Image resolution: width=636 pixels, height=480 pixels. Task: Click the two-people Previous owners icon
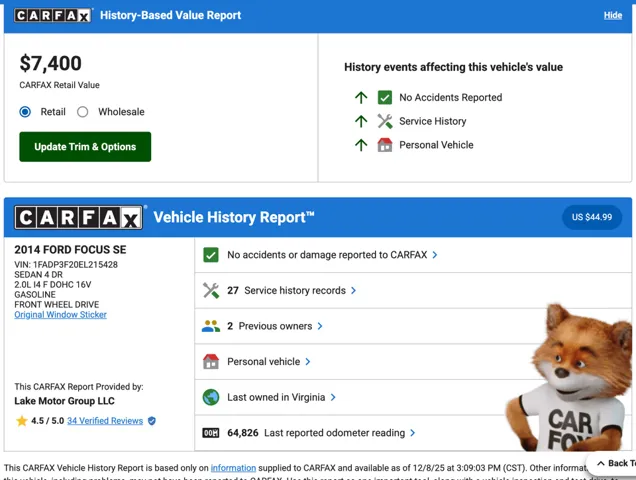(211, 326)
